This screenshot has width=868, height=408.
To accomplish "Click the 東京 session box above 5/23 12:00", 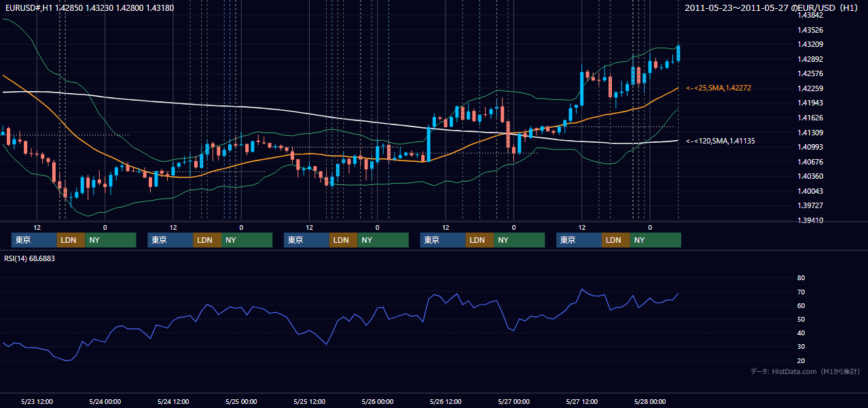I will pyautogui.click(x=35, y=240).
